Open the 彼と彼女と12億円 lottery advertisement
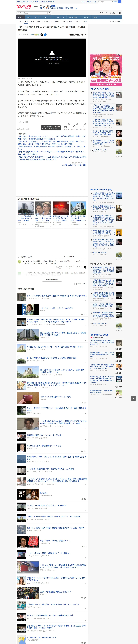The image size is (138, 644). point(106,70)
